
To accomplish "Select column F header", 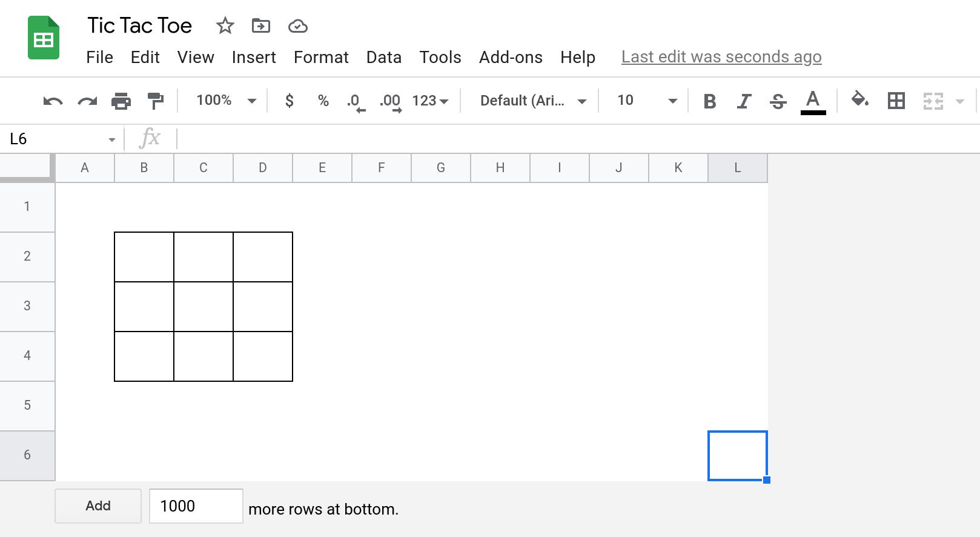I will 382,168.
